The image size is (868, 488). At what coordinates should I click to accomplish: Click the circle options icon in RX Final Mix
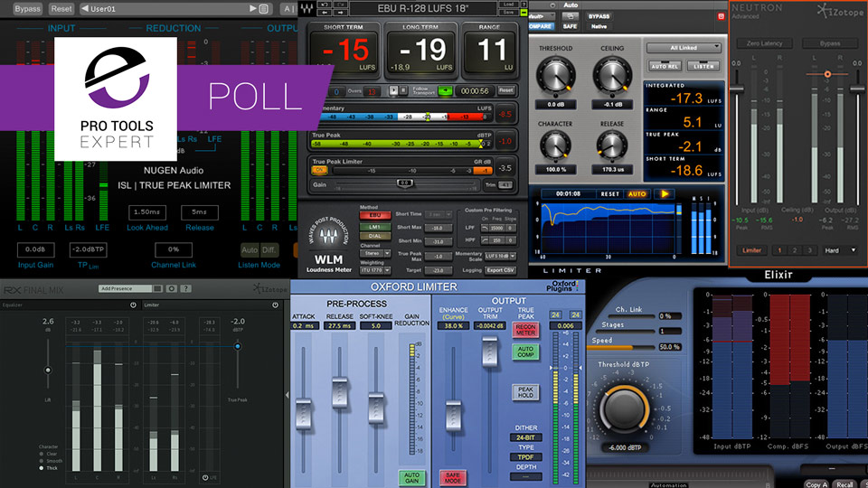point(172,288)
